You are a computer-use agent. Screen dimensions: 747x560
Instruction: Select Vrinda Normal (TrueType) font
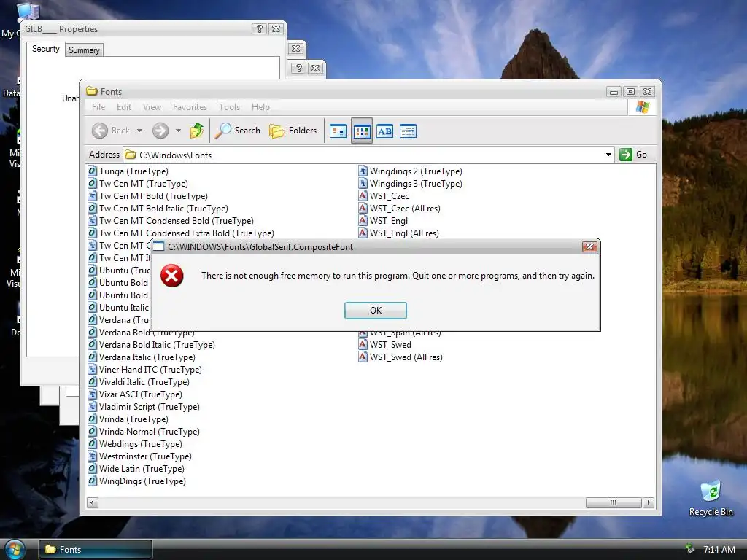tap(144, 432)
